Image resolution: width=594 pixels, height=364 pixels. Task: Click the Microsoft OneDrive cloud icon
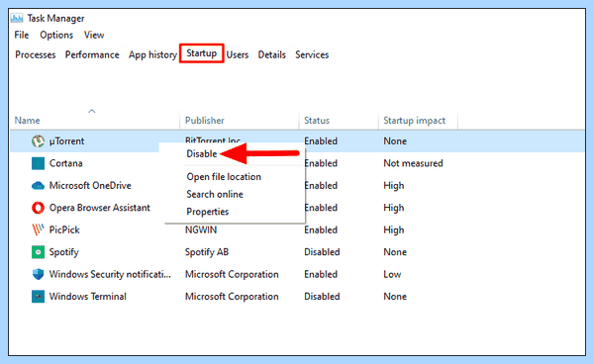(38, 186)
